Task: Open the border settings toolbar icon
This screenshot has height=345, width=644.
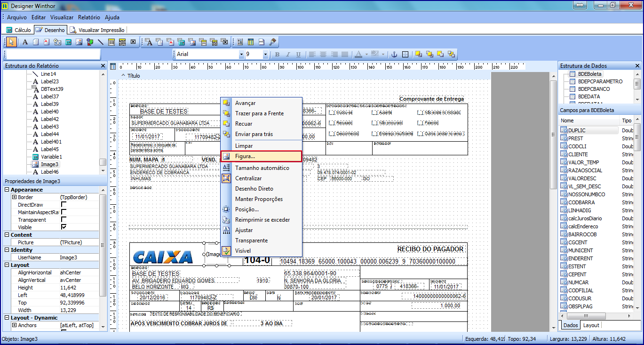Action: tap(405, 54)
